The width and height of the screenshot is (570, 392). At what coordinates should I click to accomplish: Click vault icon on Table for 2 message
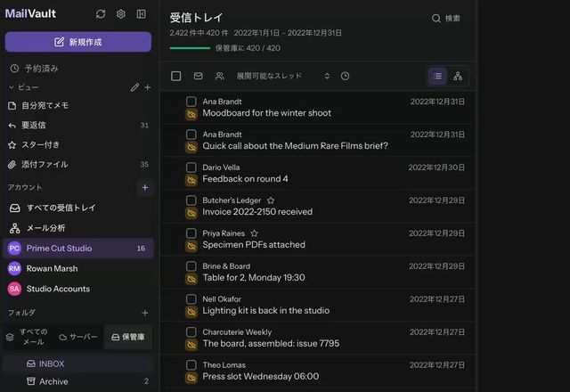(191, 279)
